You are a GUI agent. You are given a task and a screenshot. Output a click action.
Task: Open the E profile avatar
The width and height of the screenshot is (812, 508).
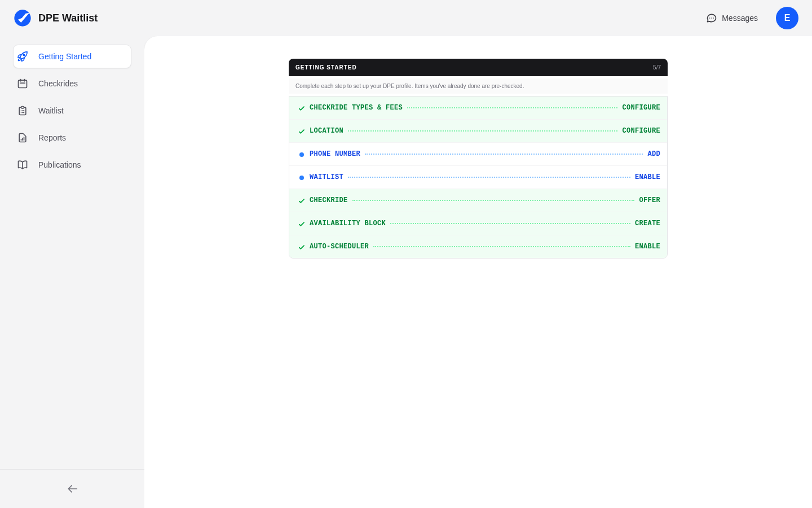tap(787, 18)
